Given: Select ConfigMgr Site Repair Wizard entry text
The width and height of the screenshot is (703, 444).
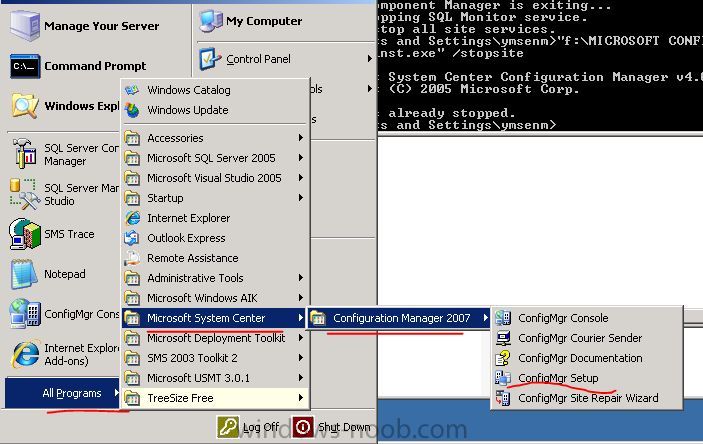Looking at the screenshot, I should pyautogui.click(x=588, y=398).
